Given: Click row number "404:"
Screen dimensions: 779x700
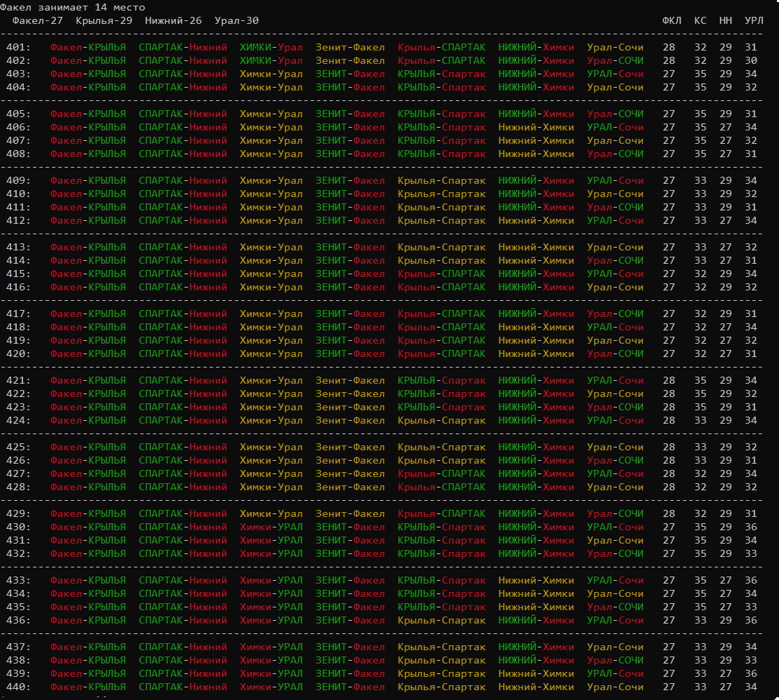Looking at the screenshot, I should pyautogui.click(x=18, y=88).
